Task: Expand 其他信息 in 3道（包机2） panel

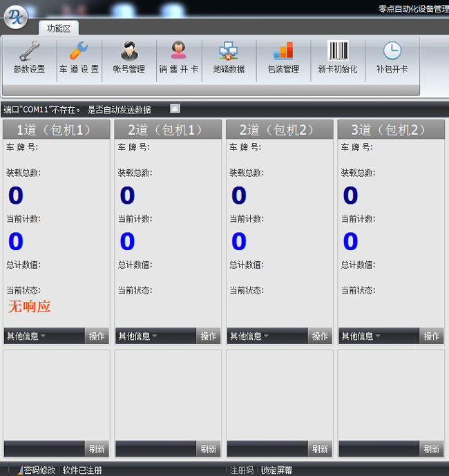Action: tap(361, 336)
